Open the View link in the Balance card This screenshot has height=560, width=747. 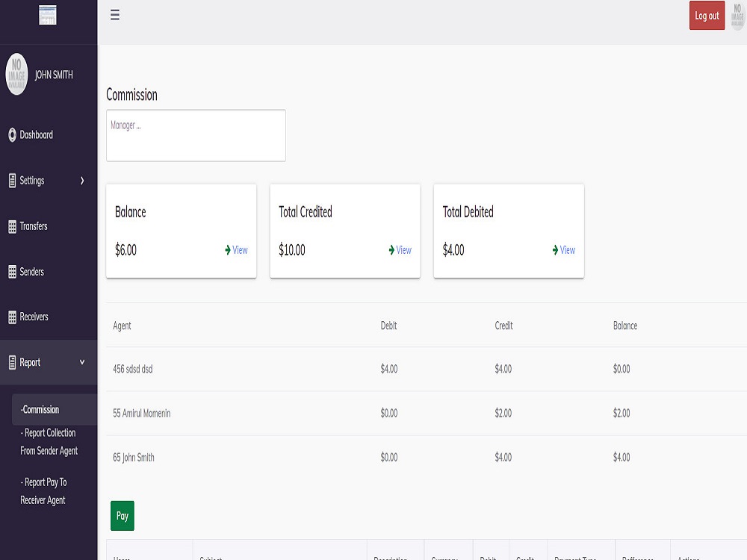[240, 250]
